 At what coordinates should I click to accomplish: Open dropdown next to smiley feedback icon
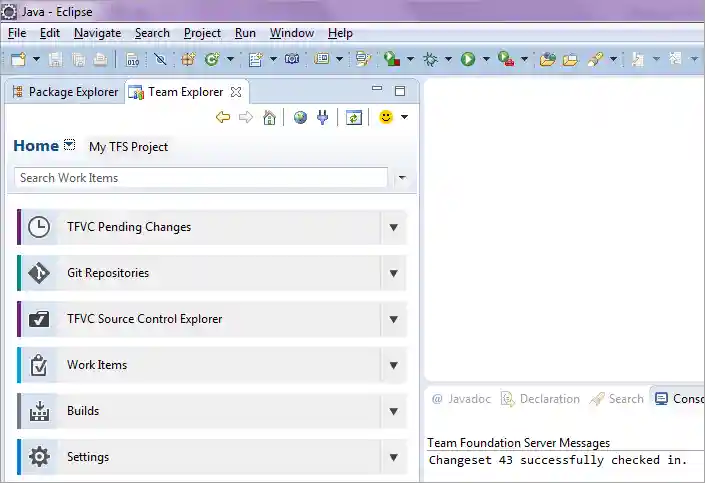[x=404, y=117]
